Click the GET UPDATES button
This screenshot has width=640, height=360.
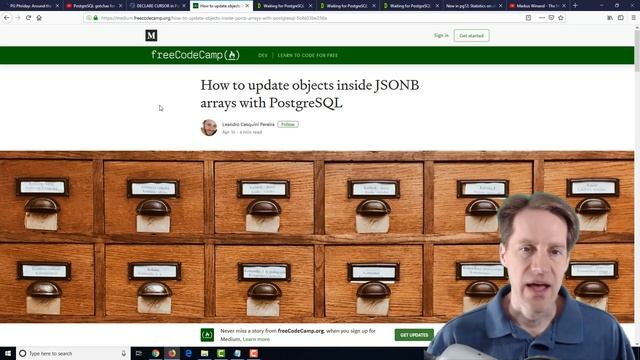pos(414,335)
